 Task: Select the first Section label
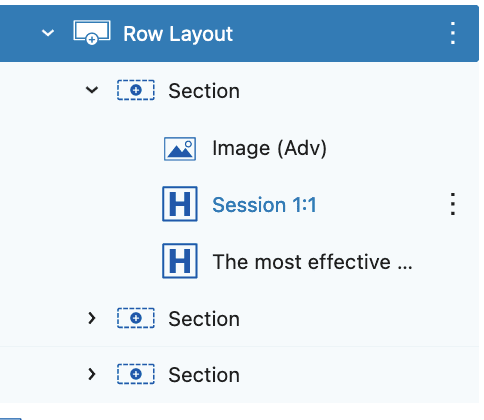[x=204, y=91]
